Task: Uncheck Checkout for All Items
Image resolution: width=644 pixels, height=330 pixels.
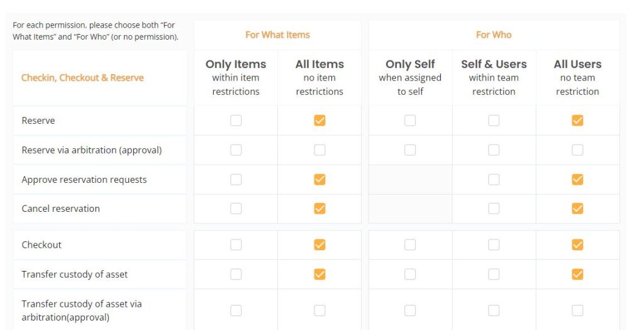Action: (x=319, y=245)
